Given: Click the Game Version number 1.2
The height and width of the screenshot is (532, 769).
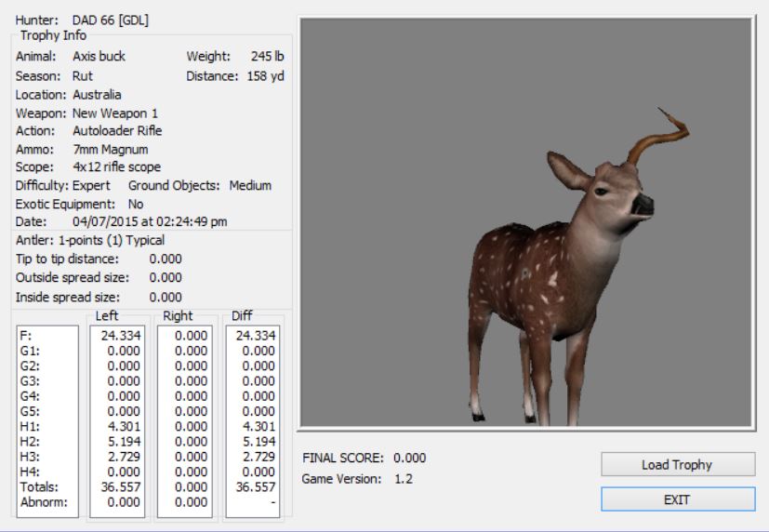Looking at the screenshot, I should pyautogui.click(x=404, y=479).
